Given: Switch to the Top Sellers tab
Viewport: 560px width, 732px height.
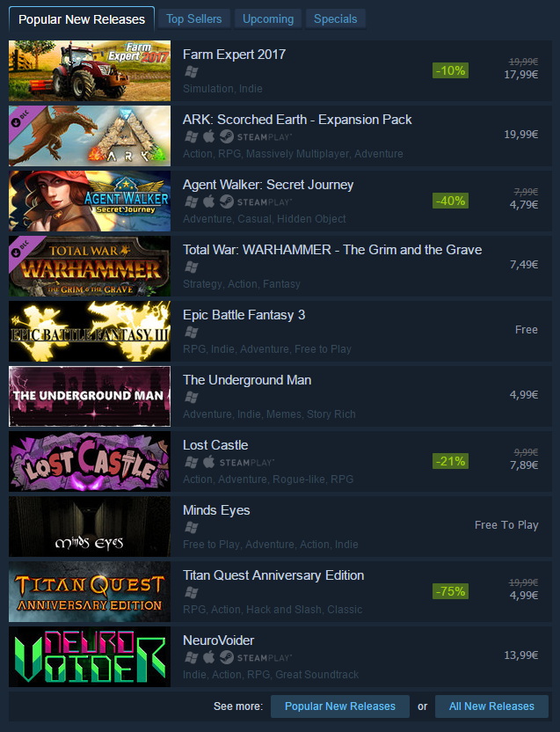Looking at the screenshot, I should pyautogui.click(x=194, y=19).
